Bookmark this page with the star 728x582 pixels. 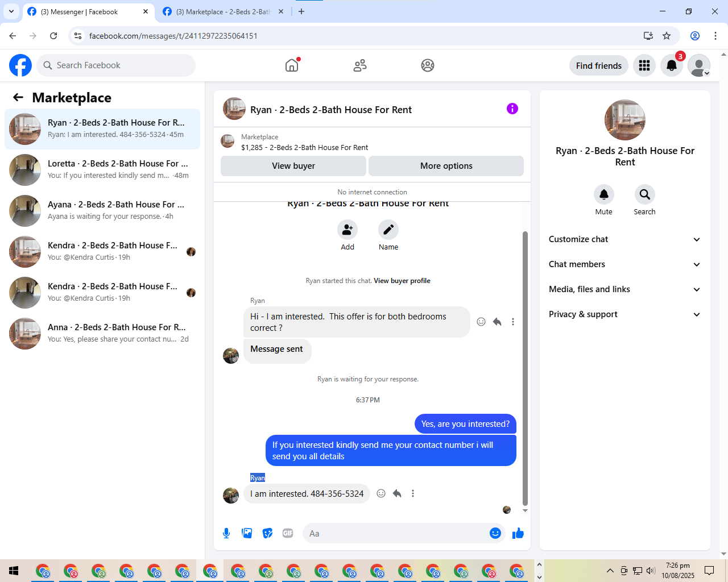[x=667, y=36]
